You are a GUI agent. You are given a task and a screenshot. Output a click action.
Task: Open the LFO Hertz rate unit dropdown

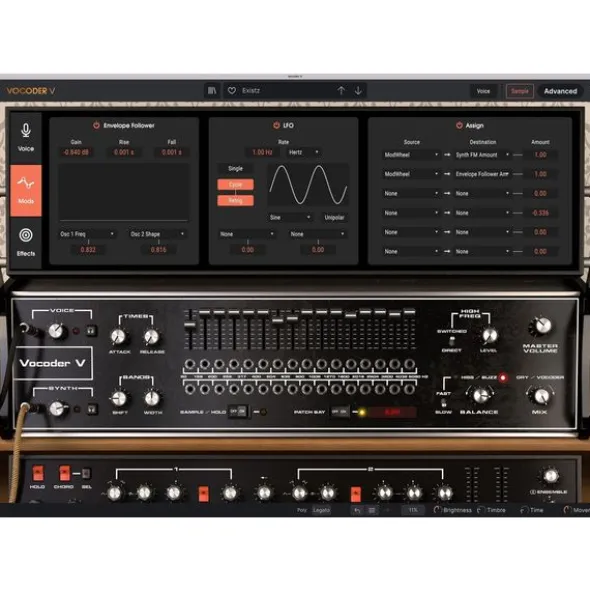click(x=303, y=152)
